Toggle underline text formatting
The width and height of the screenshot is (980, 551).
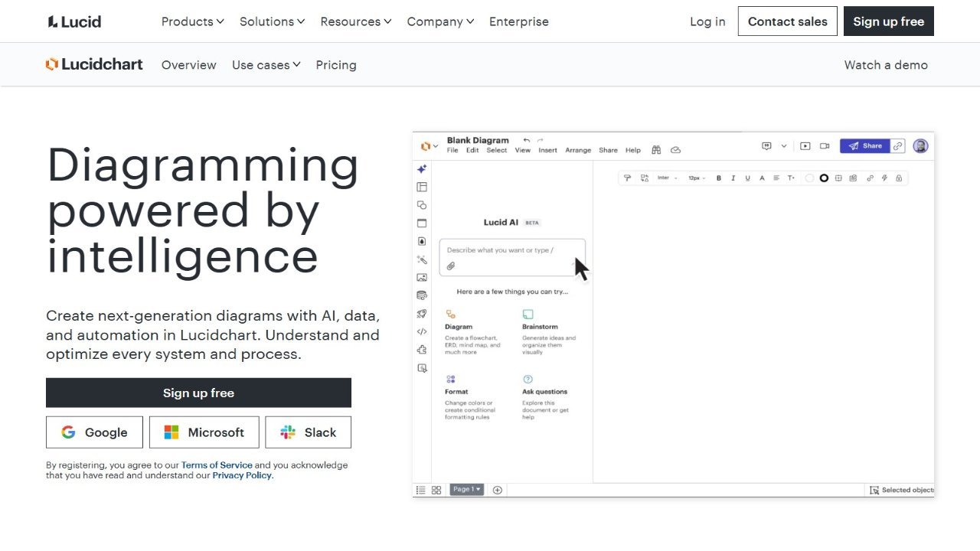(747, 178)
